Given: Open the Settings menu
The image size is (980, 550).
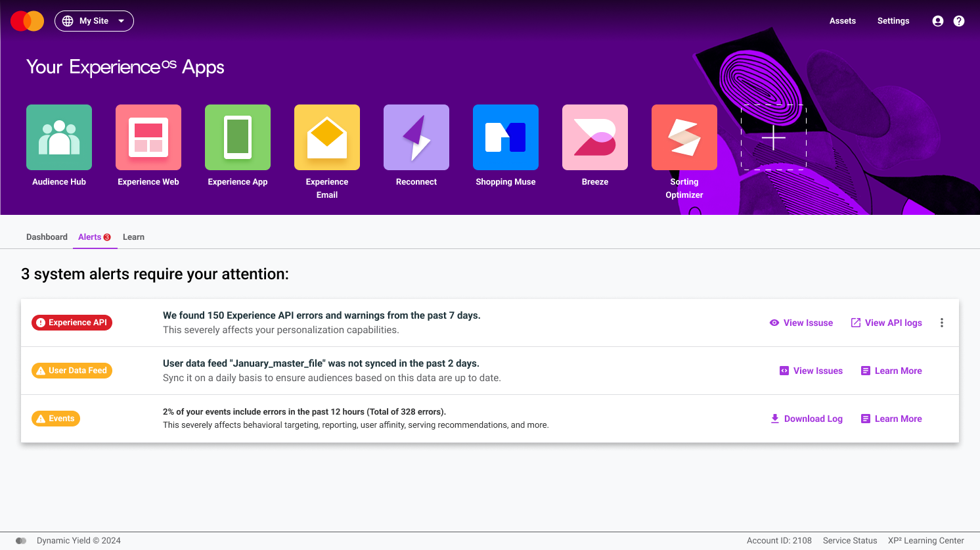Looking at the screenshot, I should (893, 21).
